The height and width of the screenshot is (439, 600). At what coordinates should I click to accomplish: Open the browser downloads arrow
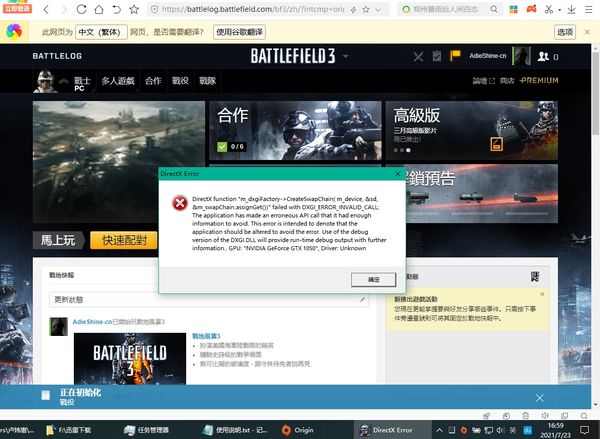click(x=571, y=10)
